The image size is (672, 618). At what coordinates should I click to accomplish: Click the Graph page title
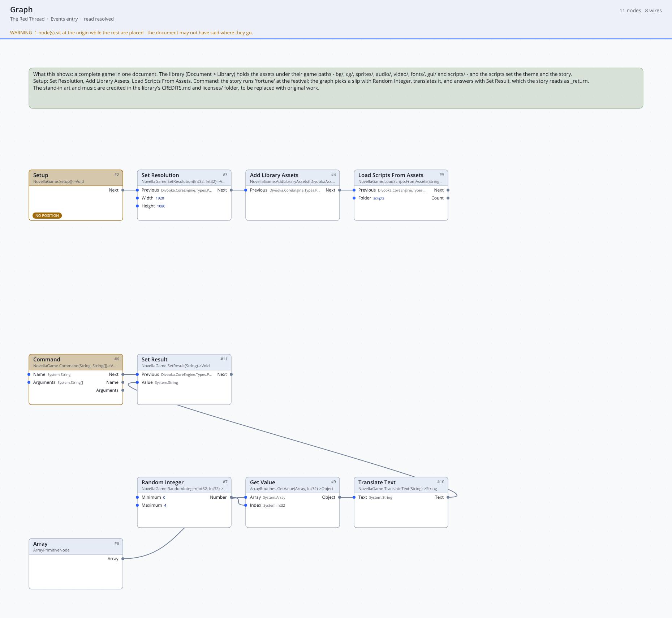21,10
